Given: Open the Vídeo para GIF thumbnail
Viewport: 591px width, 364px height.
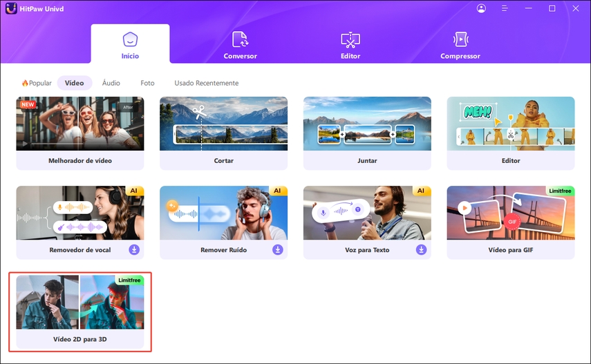Looking at the screenshot, I should (x=511, y=213).
